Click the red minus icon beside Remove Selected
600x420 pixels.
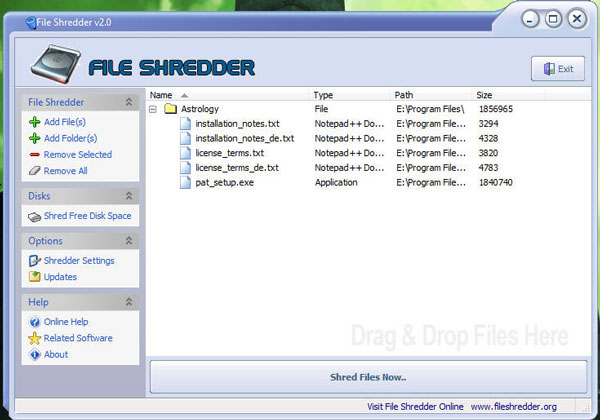[x=34, y=155]
